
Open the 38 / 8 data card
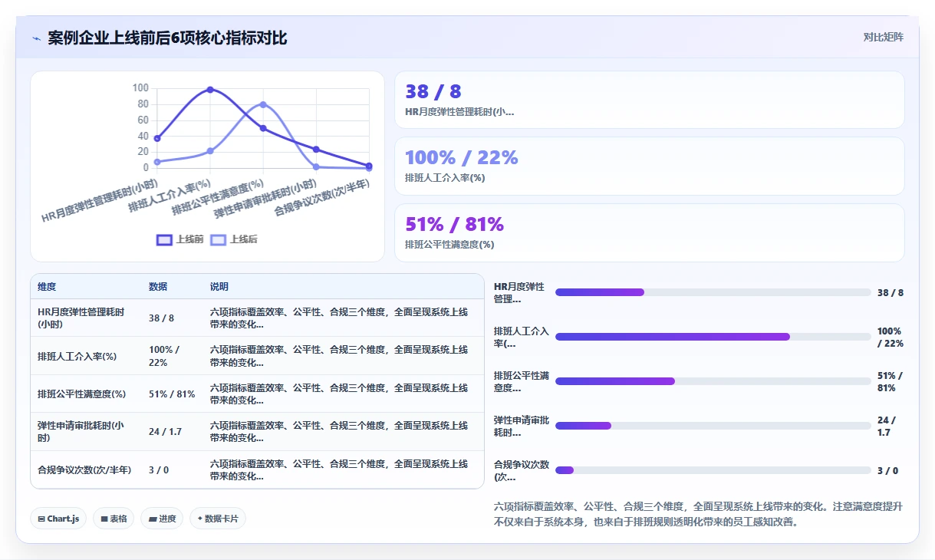pyautogui.click(x=649, y=100)
